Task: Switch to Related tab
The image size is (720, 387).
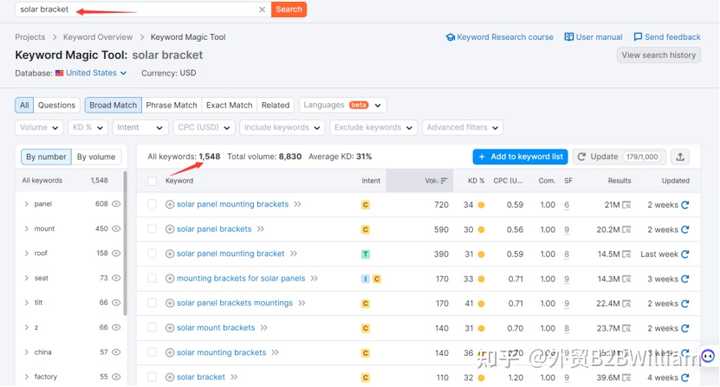Action: 276,105
